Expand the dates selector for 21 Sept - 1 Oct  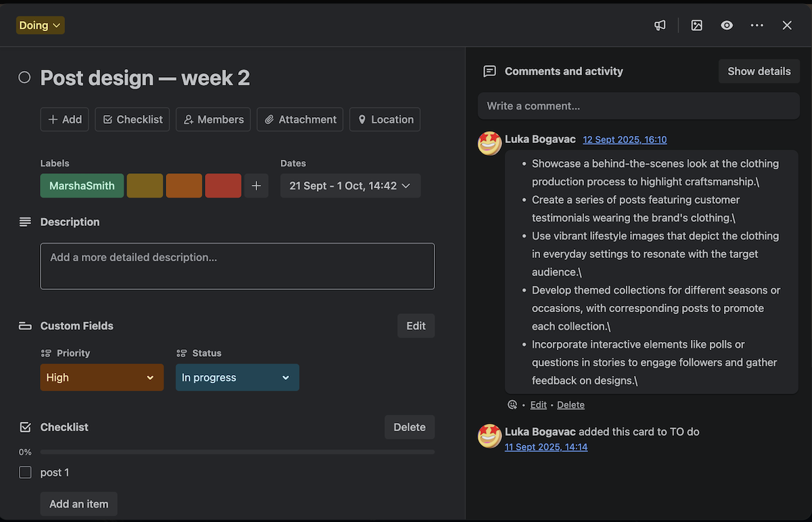pos(350,186)
